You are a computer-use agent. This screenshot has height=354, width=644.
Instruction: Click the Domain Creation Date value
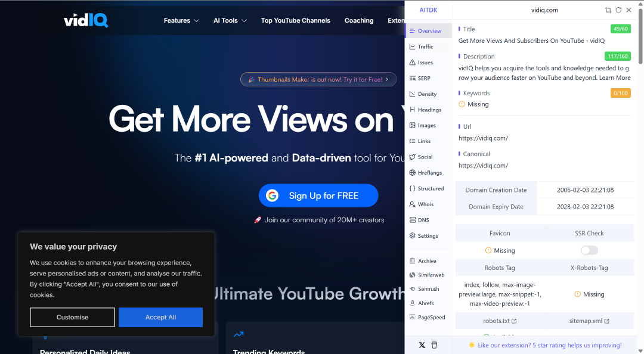[586, 190]
